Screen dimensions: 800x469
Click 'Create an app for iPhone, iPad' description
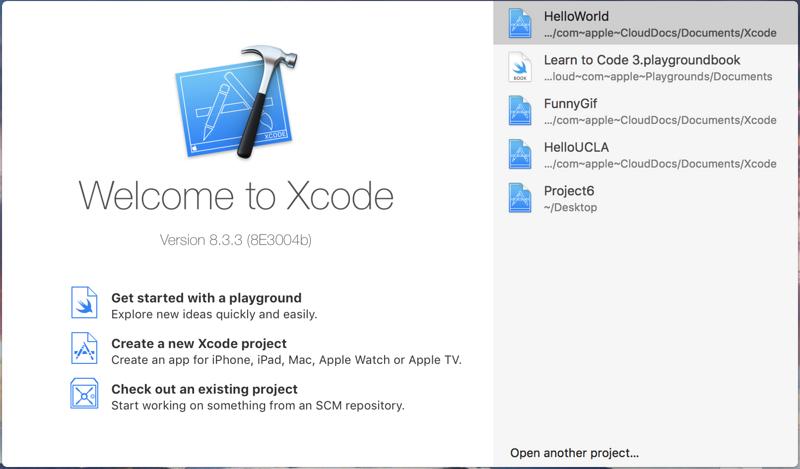(286, 360)
